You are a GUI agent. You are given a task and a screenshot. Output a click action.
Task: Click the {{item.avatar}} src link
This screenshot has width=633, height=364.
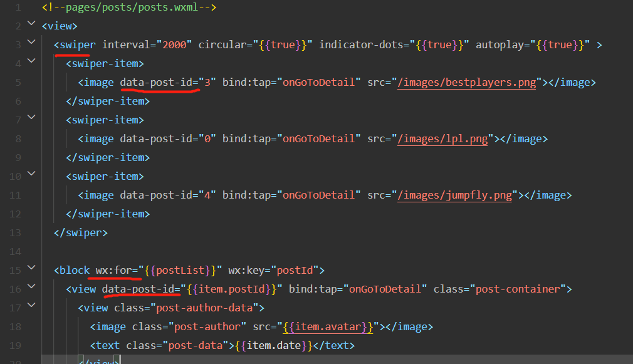pos(328,327)
